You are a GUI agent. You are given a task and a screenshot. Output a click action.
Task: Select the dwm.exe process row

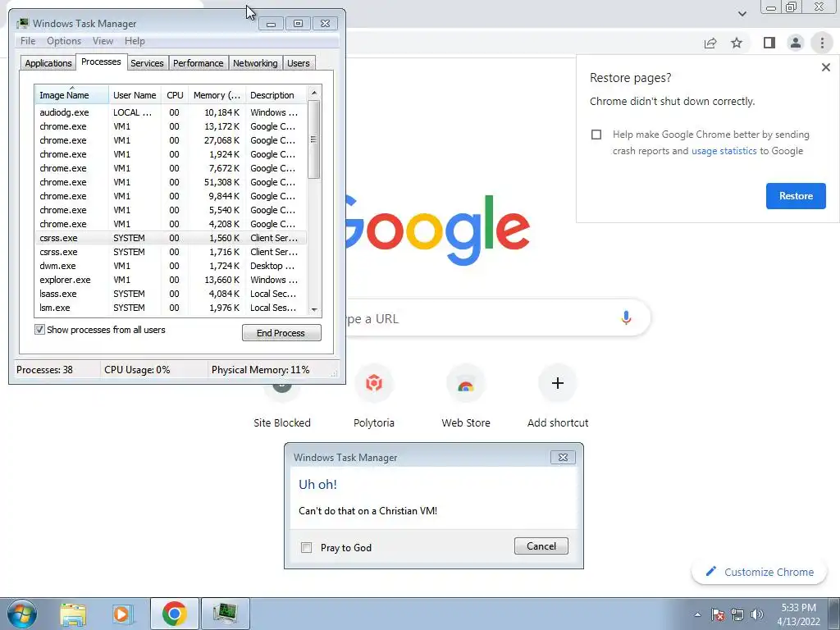(x=171, y=266)
